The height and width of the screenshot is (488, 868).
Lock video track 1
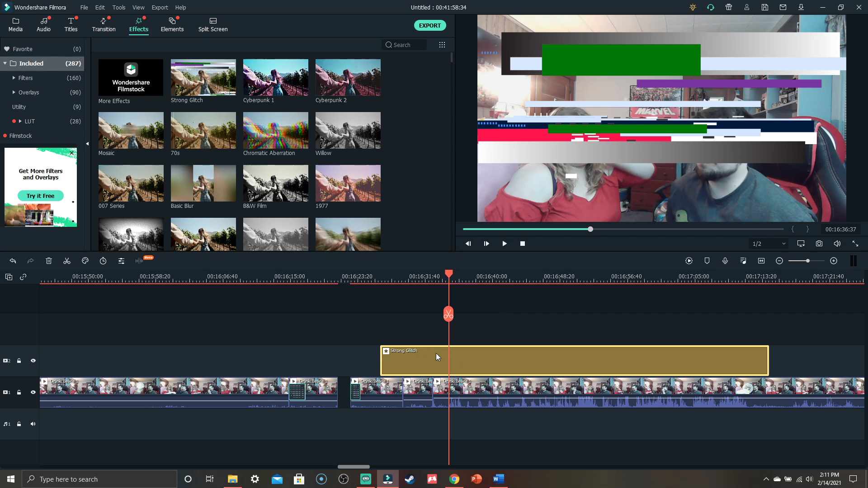coord(19,392)
